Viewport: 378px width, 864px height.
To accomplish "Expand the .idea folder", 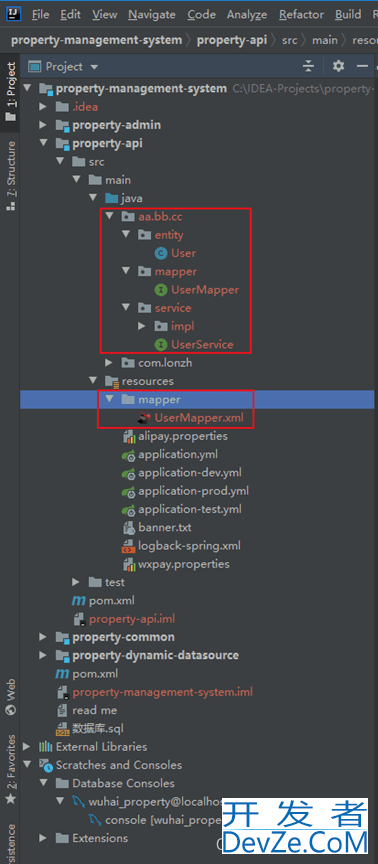I will pos(43,107).
